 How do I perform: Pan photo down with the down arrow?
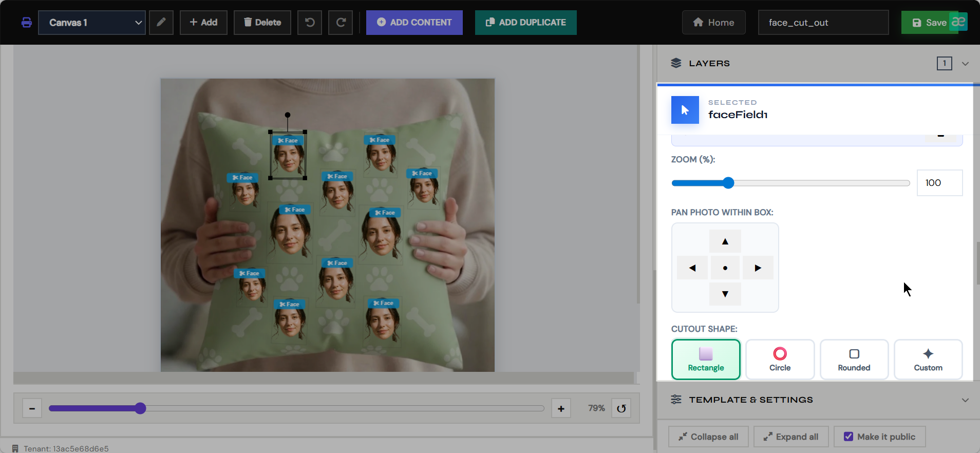coord(725,294)
